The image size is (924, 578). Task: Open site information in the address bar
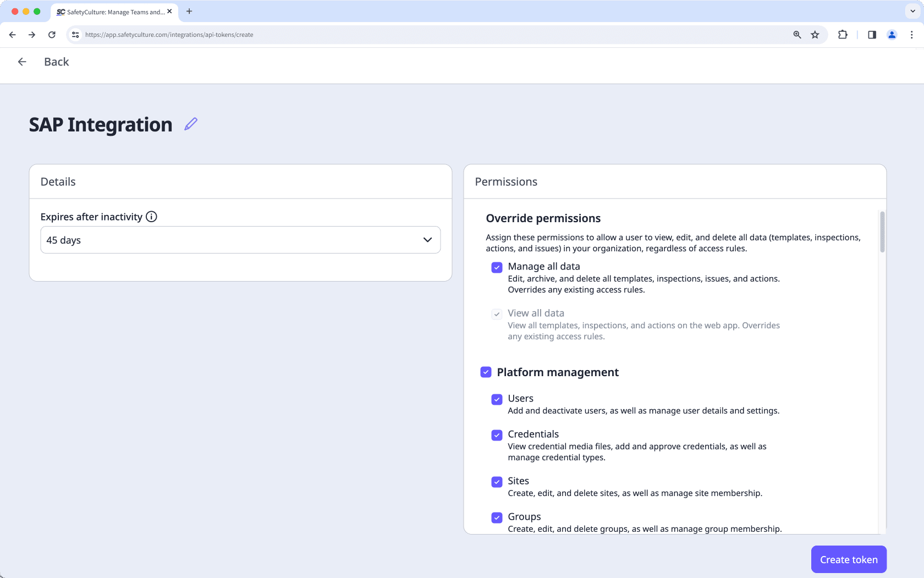point(75,35)
